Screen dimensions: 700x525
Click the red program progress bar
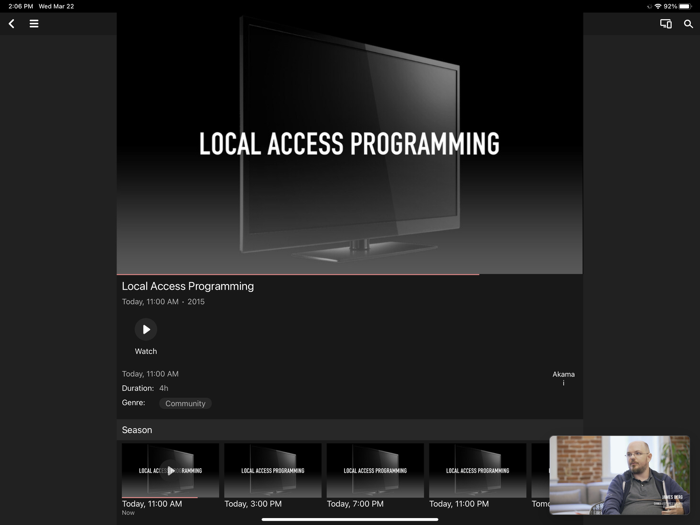pyautogui.click(x=298, y=274)
